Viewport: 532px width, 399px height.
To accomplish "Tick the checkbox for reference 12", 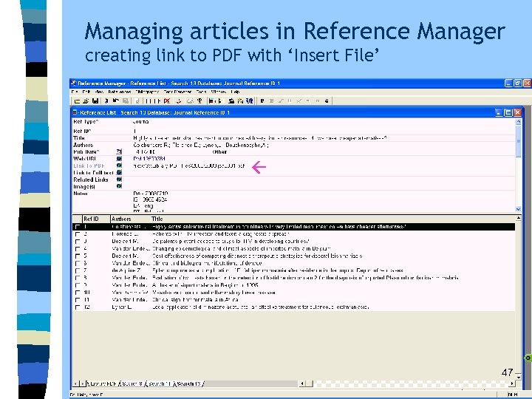I will pyautogui.click(x=78, y=307).
